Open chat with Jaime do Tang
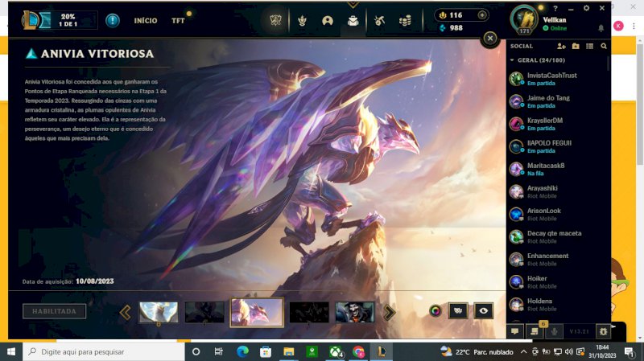 click(557, 101)
